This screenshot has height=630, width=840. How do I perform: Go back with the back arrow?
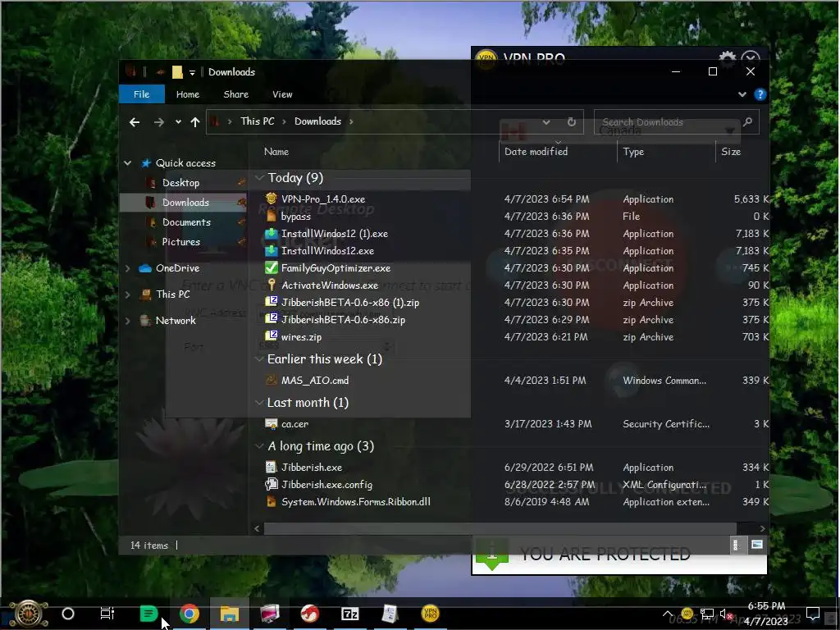tap(135, 122)
